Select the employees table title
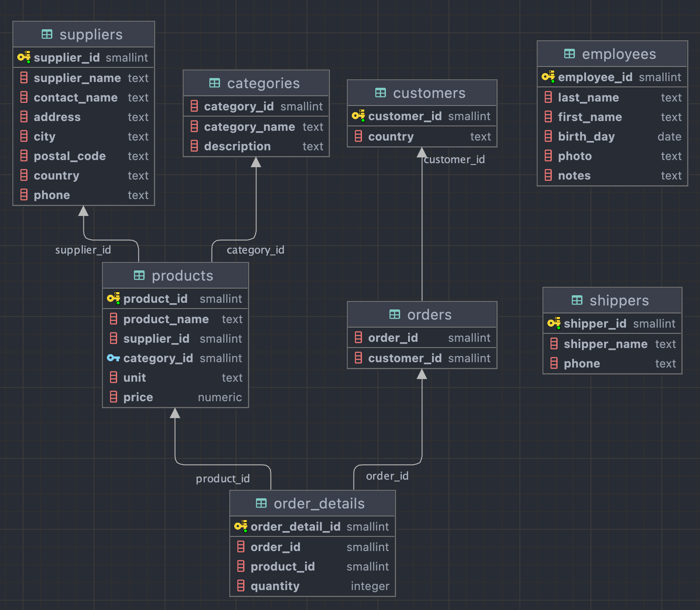This screenshot has height=610, width=700. point(619,54)
